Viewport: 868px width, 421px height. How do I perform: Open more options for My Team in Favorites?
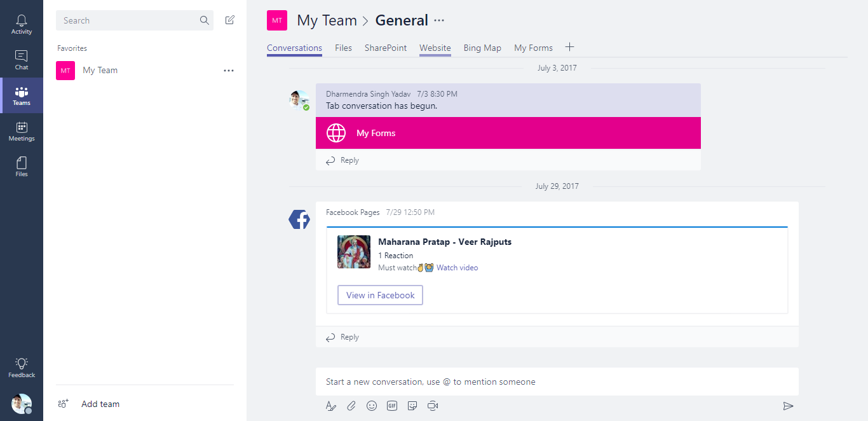pos(229,71)
